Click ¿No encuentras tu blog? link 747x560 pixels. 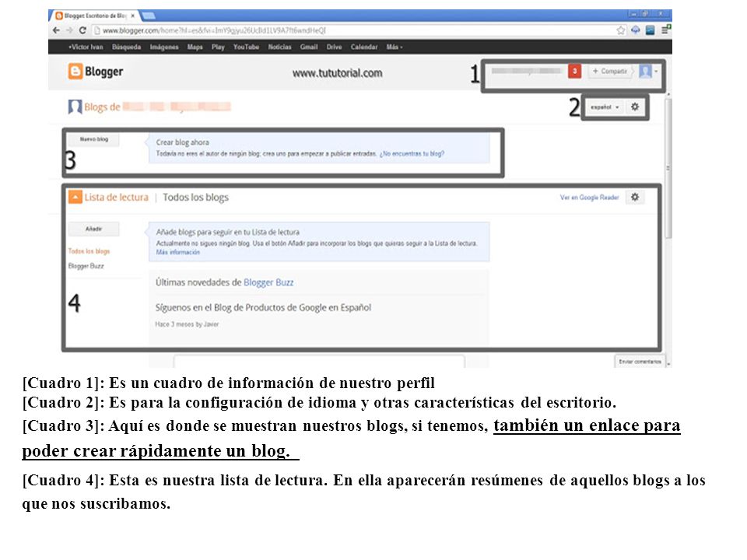[x=412, y=153]
